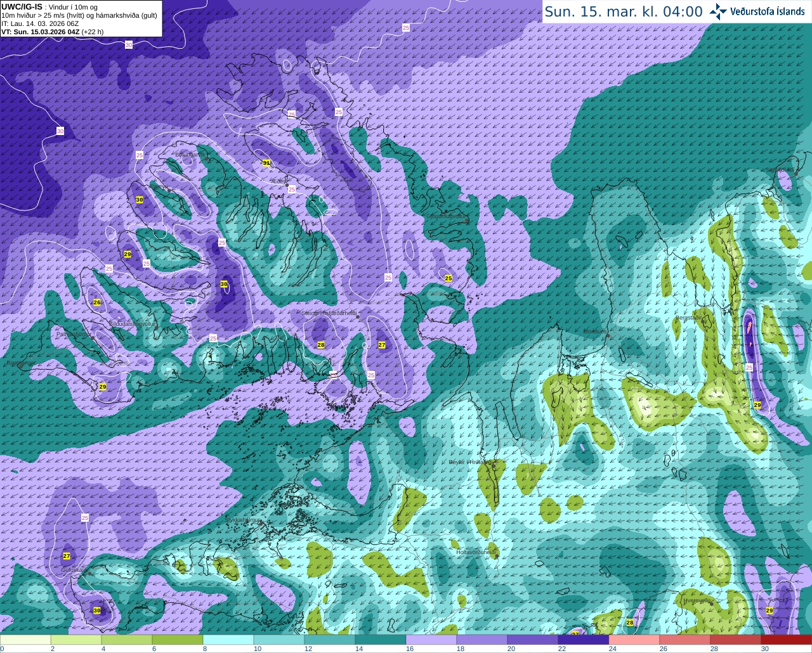Click the white 25 contour label near Æðey
Screen dimensions: 812x653
point(292,190)
